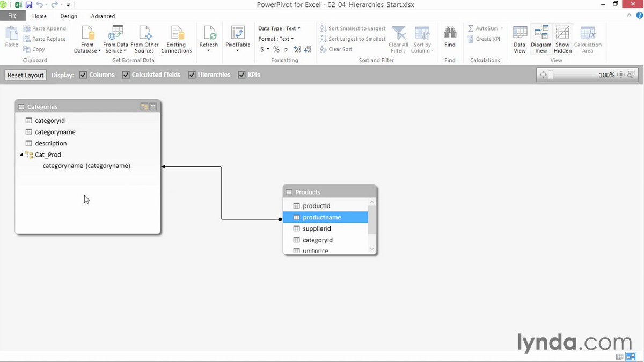This screenshot has width=644, height=362.
Task: Switch to the Design tab
Action: point(69,16)
